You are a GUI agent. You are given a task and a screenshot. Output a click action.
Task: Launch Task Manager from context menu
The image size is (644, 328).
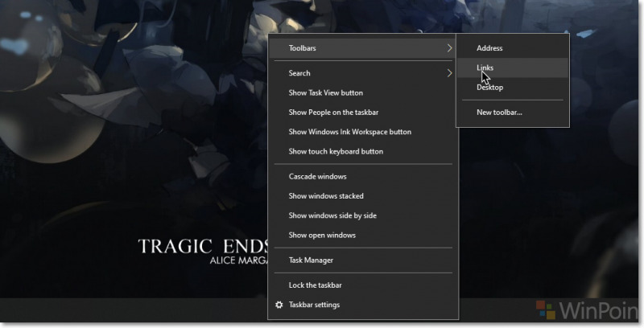[363, 260]
